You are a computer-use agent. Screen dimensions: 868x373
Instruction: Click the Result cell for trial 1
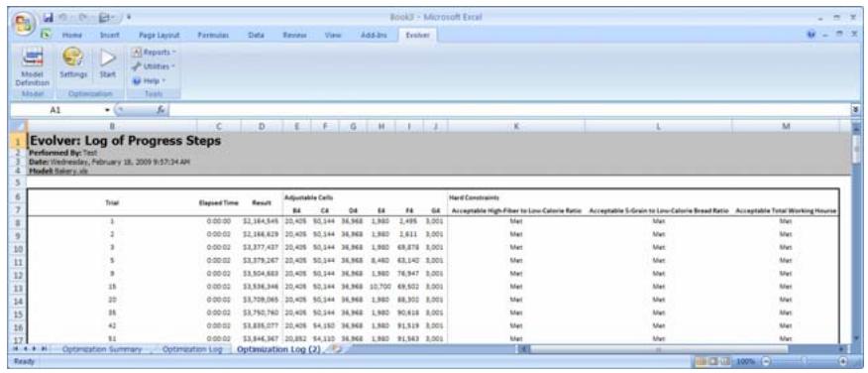pos(262,220)
